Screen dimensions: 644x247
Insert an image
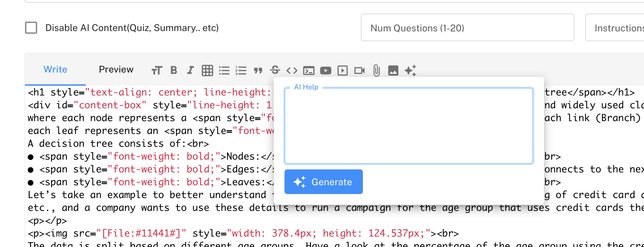point(393,71)
